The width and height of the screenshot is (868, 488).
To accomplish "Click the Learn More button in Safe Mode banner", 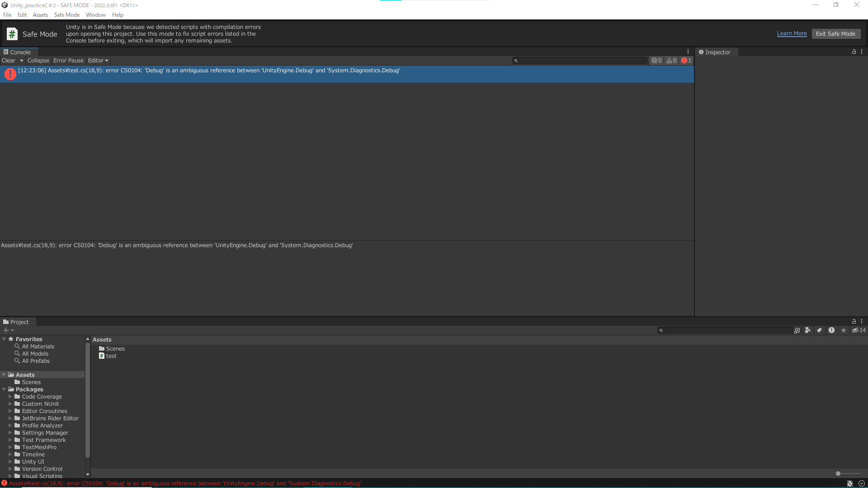I will pos(792,33).
